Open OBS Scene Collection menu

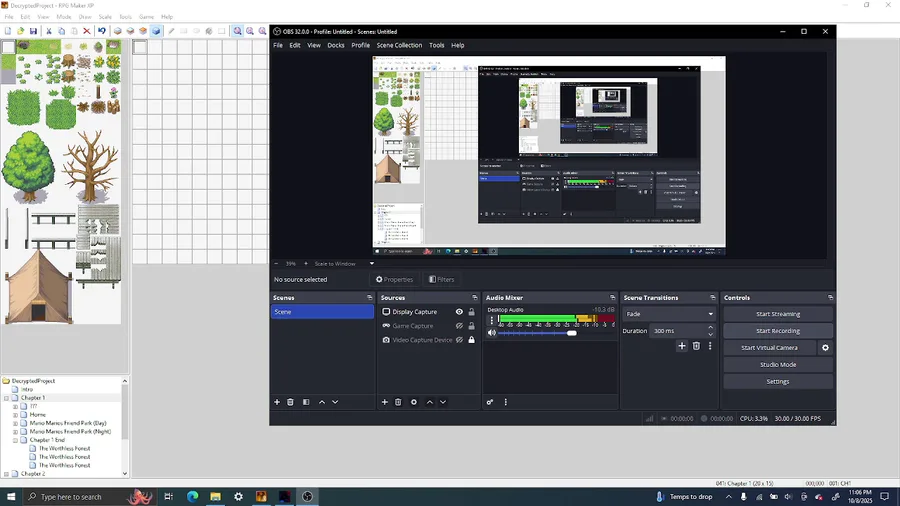coord(399,45)
